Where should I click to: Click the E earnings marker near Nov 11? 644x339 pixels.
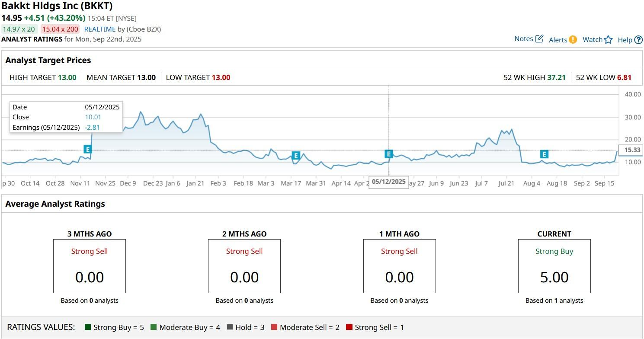click(x=88, y=149)
